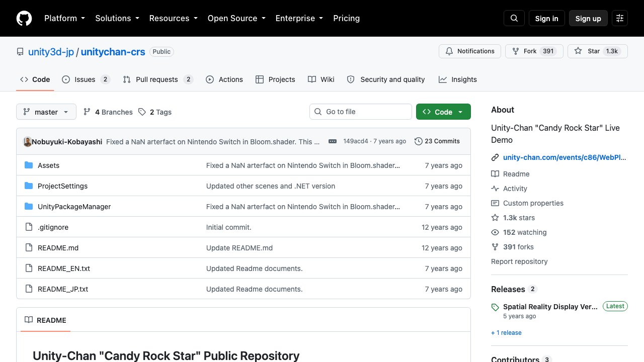Click the README.md file icon
Image resolution: width=644 pixels, height=362 pixels.
[29, 248]
